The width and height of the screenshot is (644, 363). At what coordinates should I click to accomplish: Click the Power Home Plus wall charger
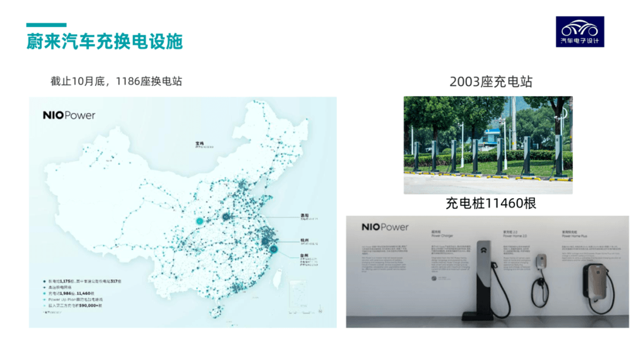[x=597, y=288]
